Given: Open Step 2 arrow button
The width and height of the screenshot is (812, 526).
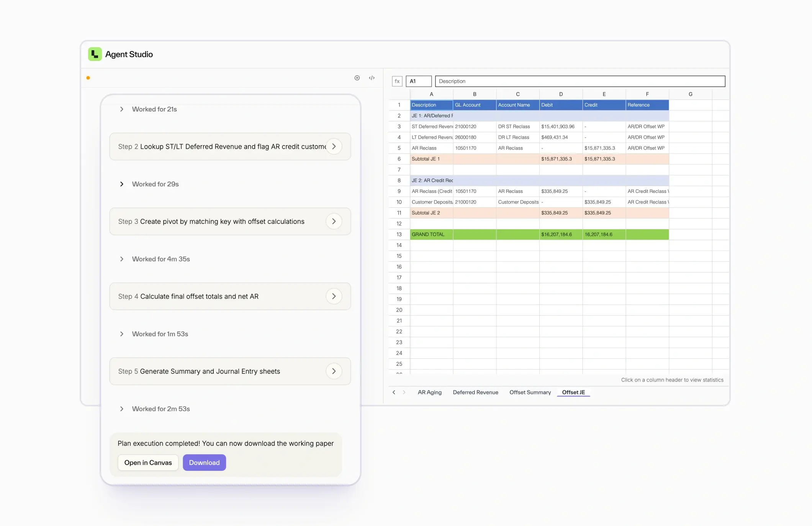Looking at the screenshot, I should (x=334, y=146).
